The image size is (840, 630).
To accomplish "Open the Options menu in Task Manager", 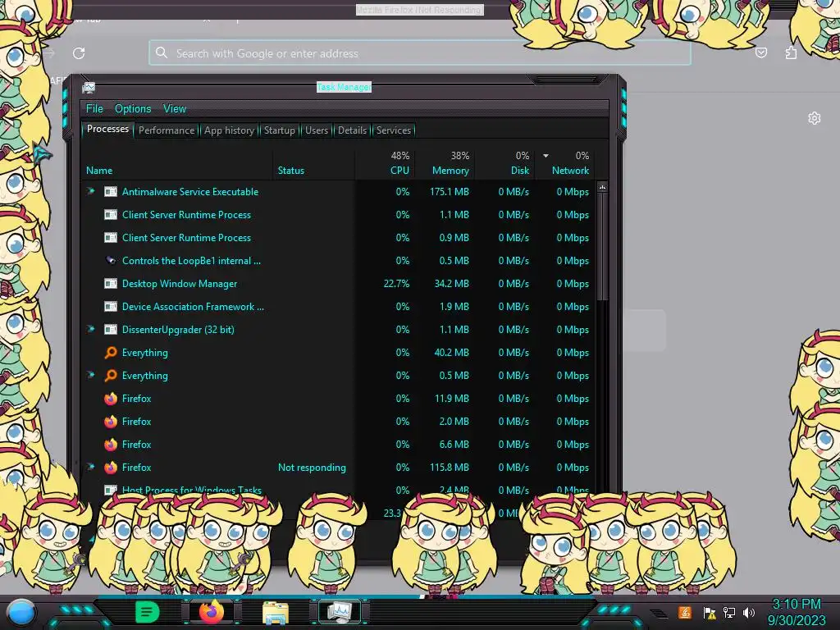I will click(133, 109).
